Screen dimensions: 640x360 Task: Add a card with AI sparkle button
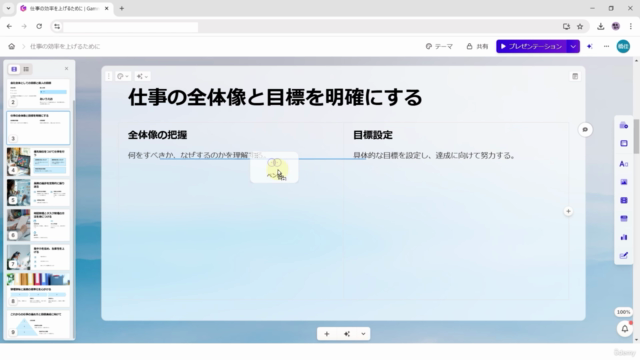pos(347,334)
